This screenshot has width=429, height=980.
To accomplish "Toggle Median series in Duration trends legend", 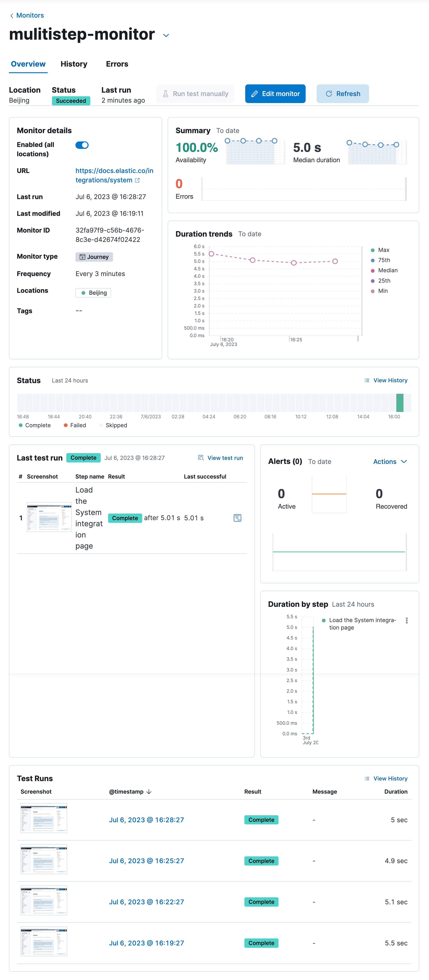I will click(387, 271).
